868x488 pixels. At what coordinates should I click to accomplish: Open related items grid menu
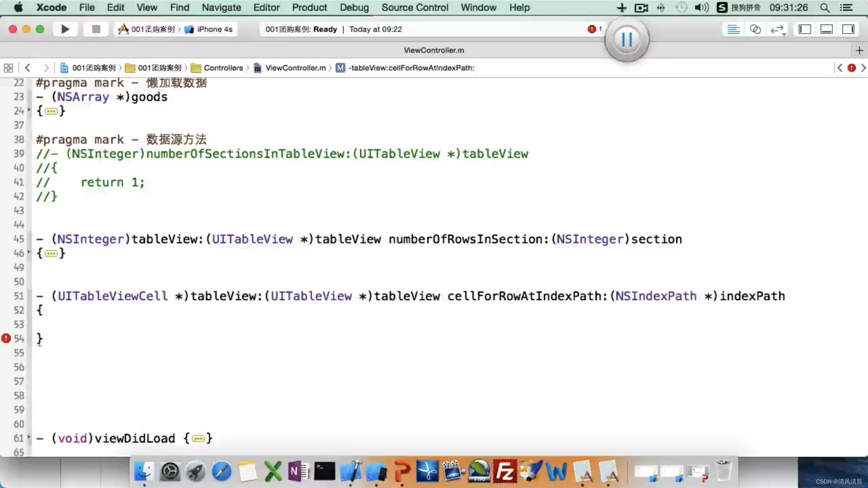pyautogui.click(x=8, y=68)
